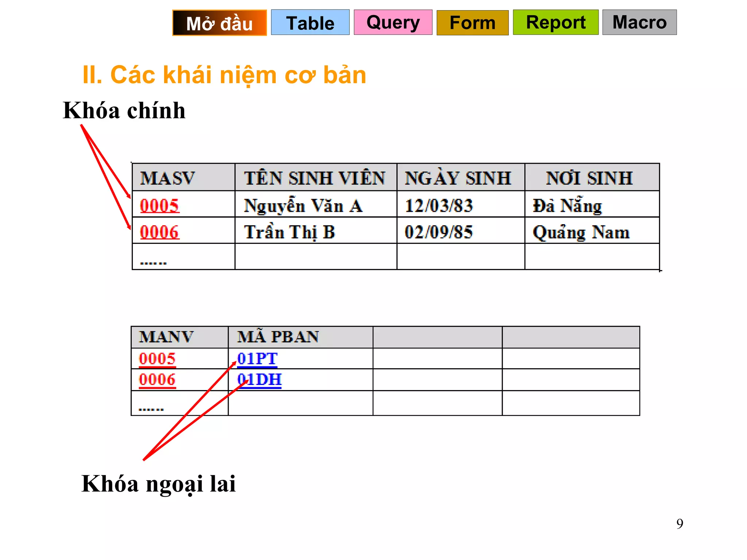
Task: Click MASV value 0006 in student table
Action: point(159,232)
